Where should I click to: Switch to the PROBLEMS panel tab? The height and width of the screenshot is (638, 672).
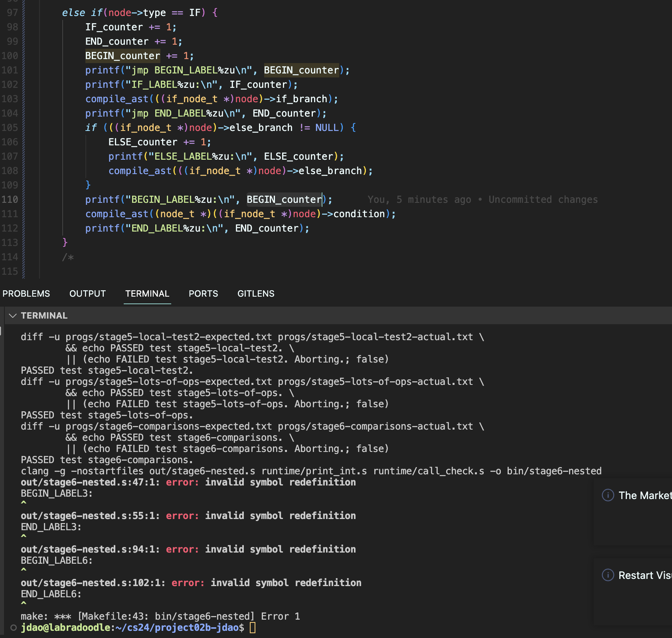tap(26, 293)
